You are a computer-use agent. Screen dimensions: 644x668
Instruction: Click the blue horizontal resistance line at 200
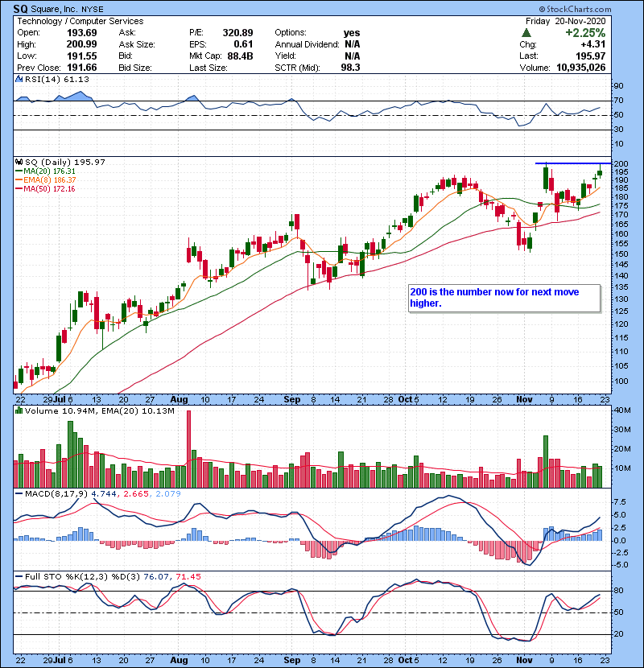point(573,163)
